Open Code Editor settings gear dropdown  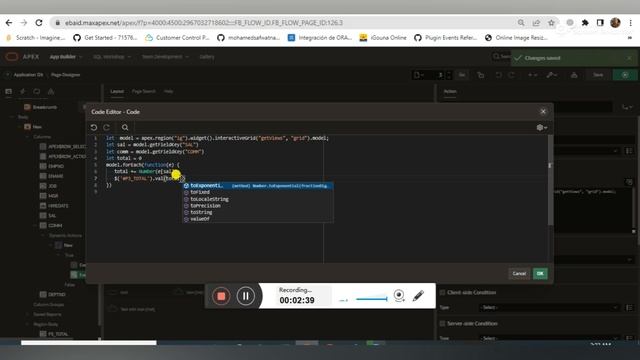click(x=542, y=127)
